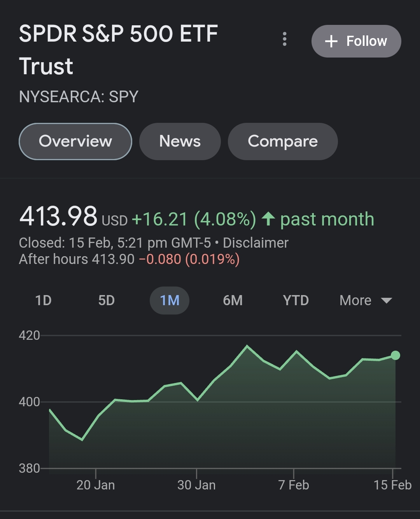Follow the SPDR S&P 500 ETF

pyautogui.click(x=356, y=41)
